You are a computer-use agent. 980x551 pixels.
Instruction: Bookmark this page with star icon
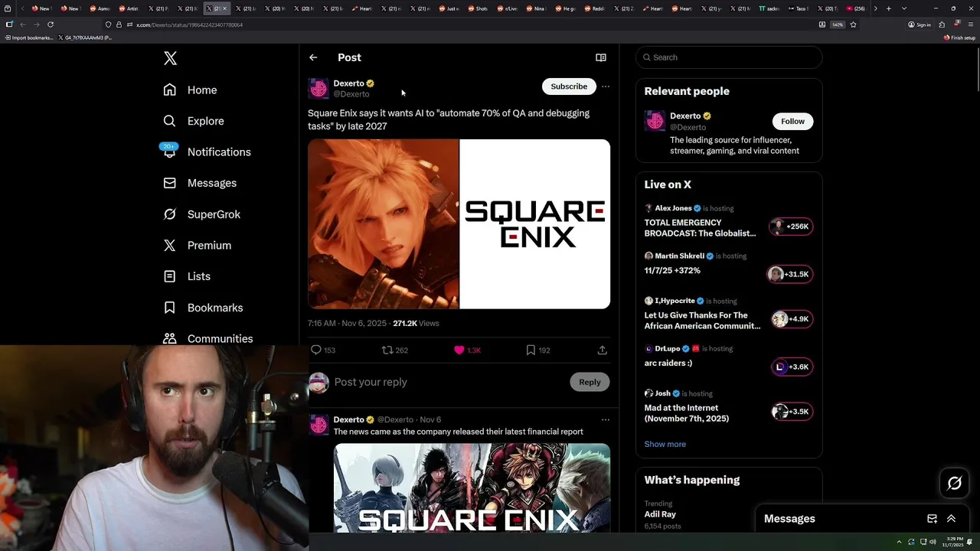[853, 24]
